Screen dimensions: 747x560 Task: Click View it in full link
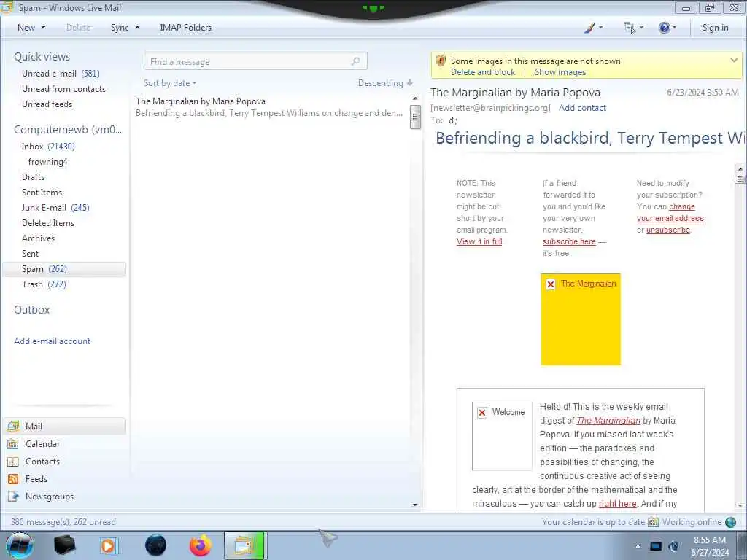pos(479,241)
